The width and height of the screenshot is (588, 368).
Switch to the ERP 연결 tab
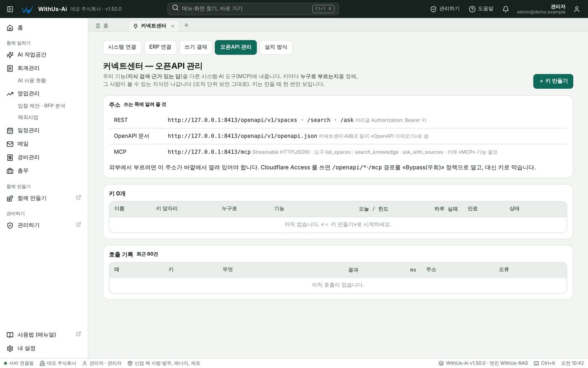point(160,47)
